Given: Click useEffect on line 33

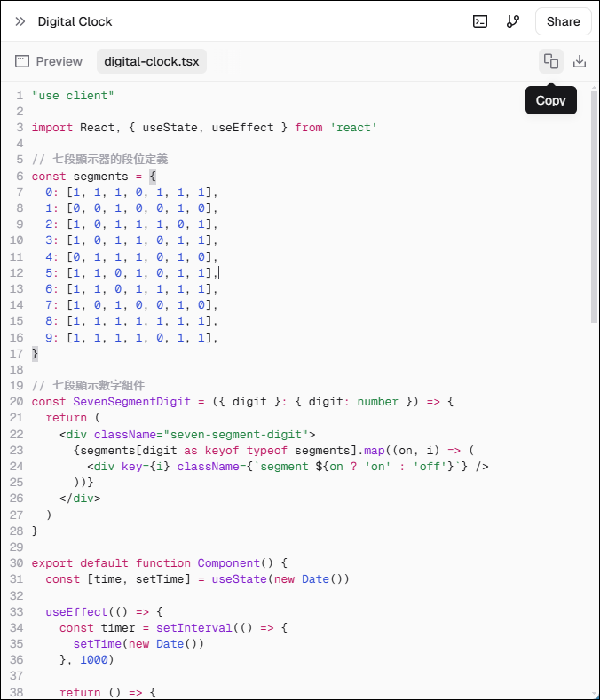Looking at the screenshot, I should click(x=76, y=611).
